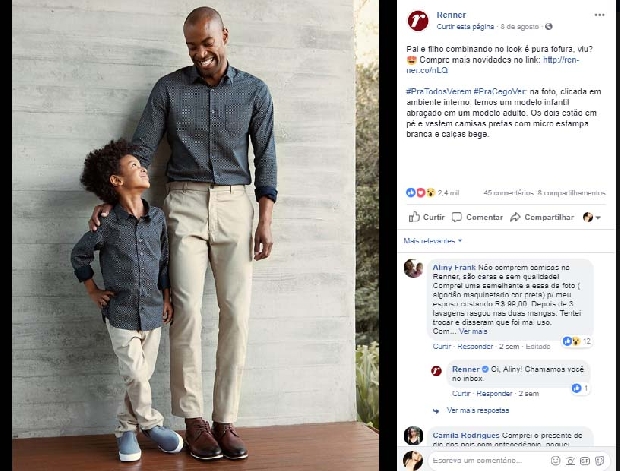Insert a GIF in the comment
620x471 pixels.
click(585, 461)
